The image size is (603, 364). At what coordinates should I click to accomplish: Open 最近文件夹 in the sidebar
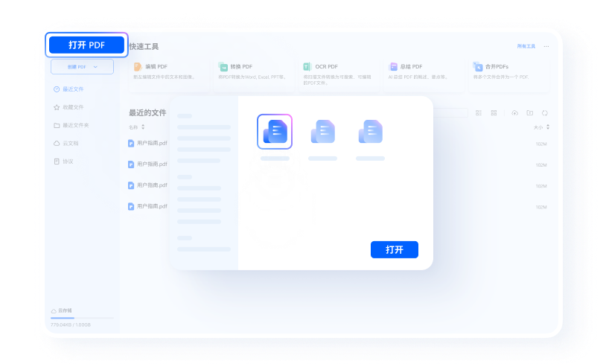coord(71,125)
